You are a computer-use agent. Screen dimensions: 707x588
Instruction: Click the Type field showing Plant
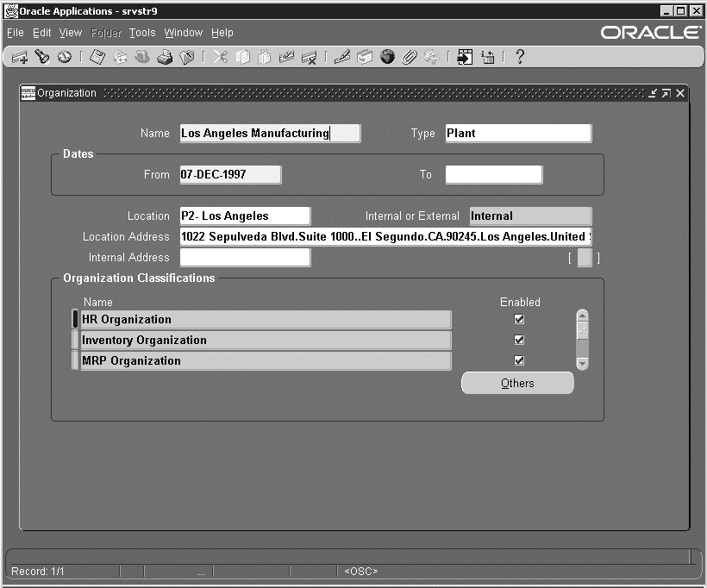(x=518, y=134)
